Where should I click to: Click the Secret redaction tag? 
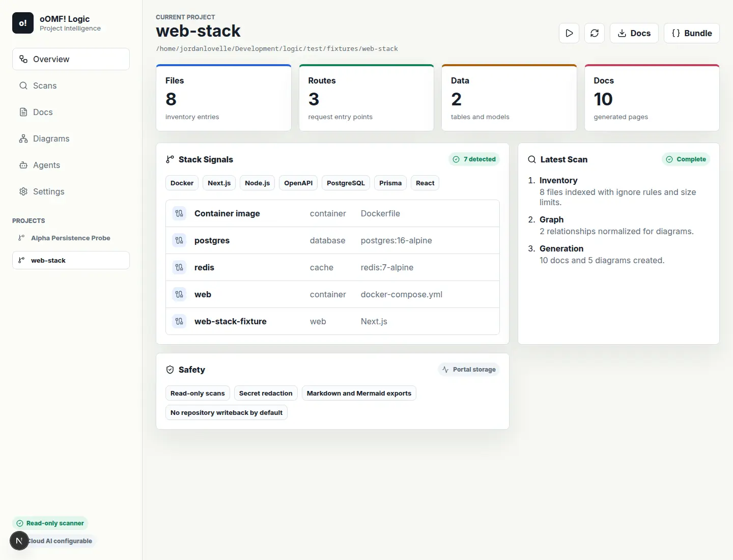(266, 393)
